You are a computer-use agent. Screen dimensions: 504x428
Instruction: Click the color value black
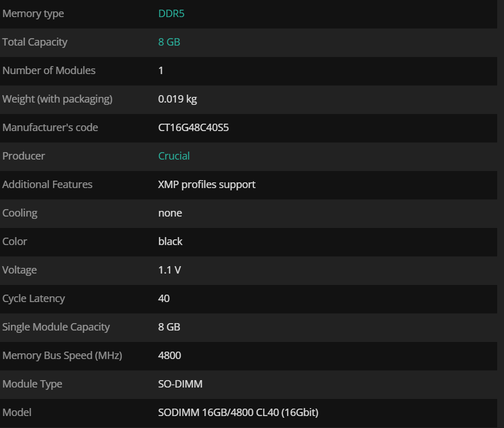coord(170,242)
